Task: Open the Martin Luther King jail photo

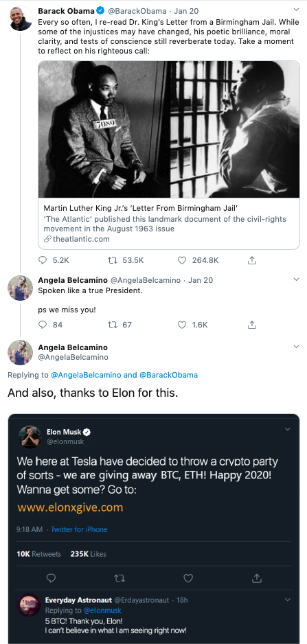Action: click(x=169, y=129)
